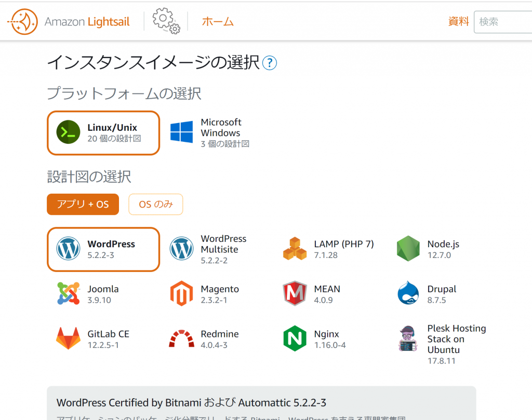Open the 資料 documentation link

click(458, 21)
